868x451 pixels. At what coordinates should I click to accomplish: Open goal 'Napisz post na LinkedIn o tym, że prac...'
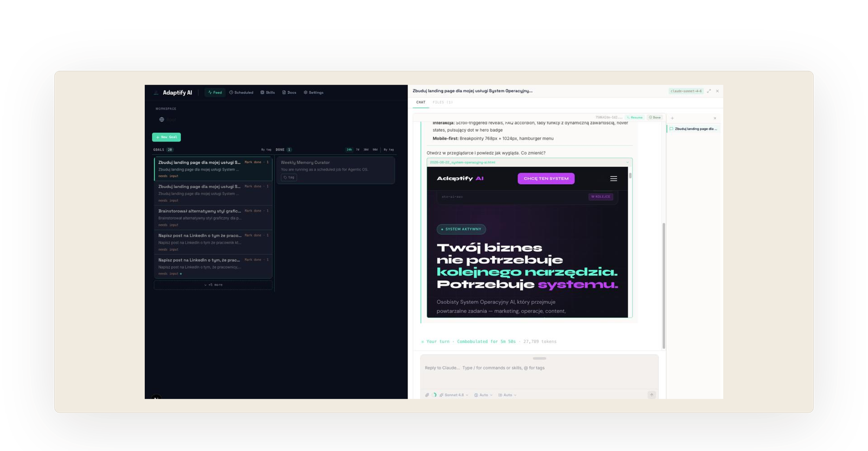point(213,266)
